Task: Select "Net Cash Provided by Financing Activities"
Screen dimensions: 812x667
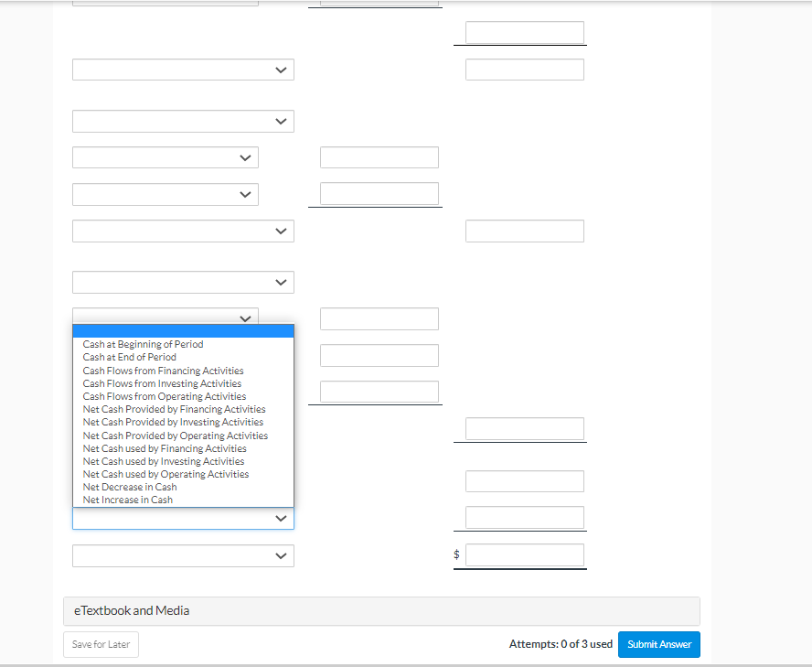Action: [x=174, y=409]
